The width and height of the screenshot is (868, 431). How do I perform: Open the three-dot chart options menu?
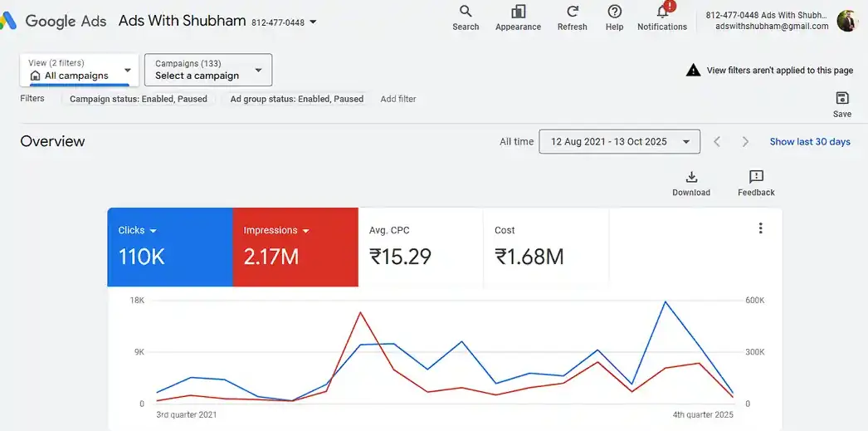pos(761,228)
